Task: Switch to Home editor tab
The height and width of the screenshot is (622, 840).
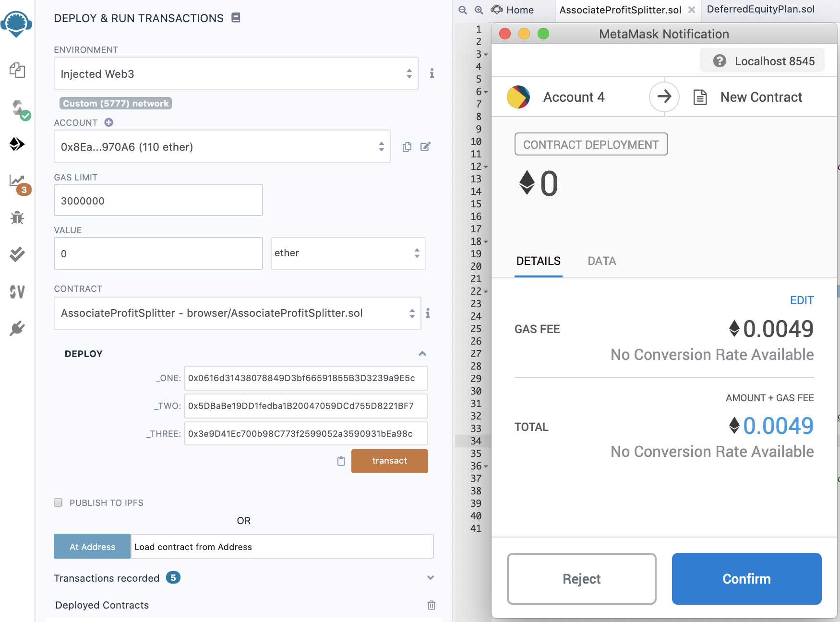Action: click(x=513, y=10)
